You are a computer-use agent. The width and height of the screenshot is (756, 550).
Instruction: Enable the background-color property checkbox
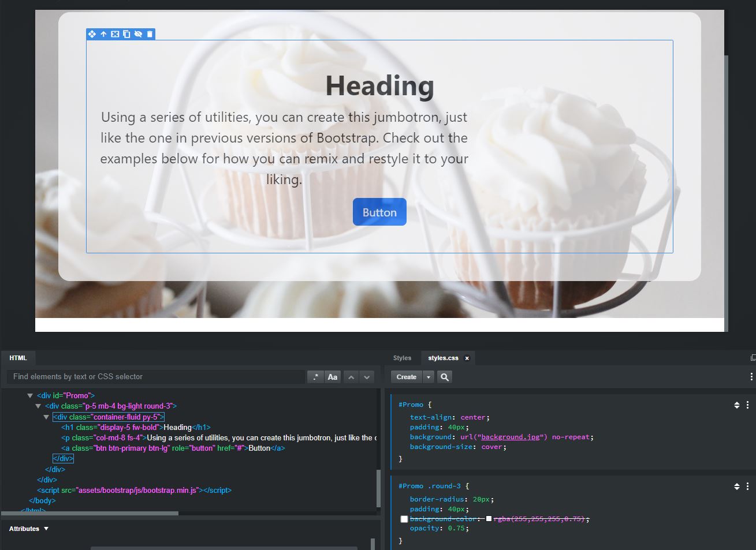click(404, 519)
